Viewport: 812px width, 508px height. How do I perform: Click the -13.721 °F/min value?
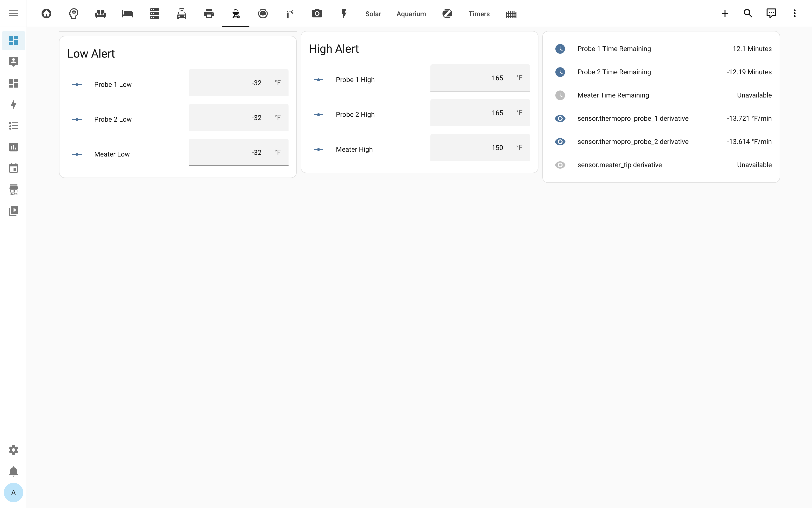[x=749, y=118]
